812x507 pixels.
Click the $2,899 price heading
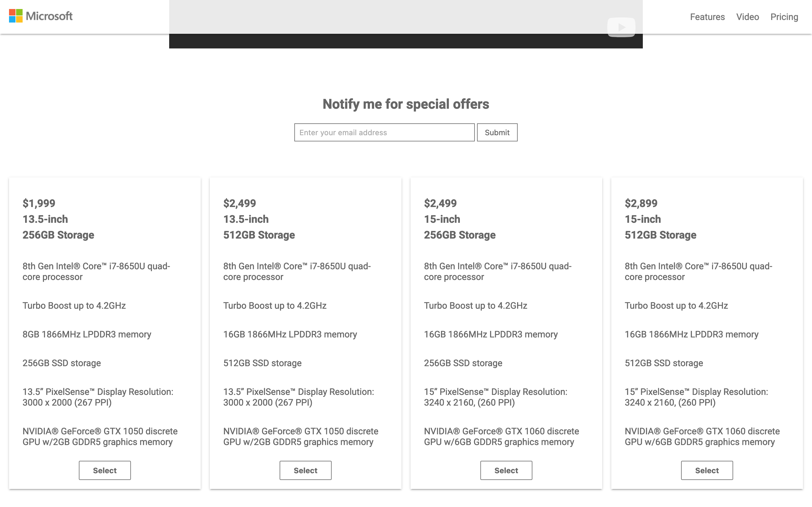pyautogui.click(x=641, y=203)
